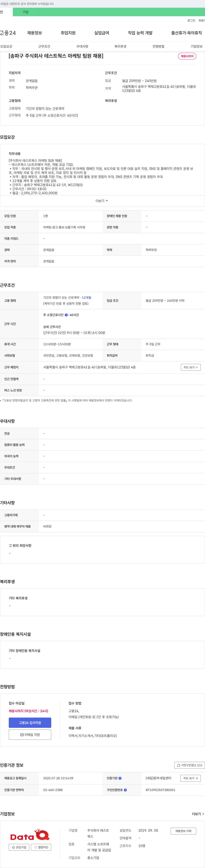Select '(새일)동부새일센터' agency name

(x=158, y=778)
